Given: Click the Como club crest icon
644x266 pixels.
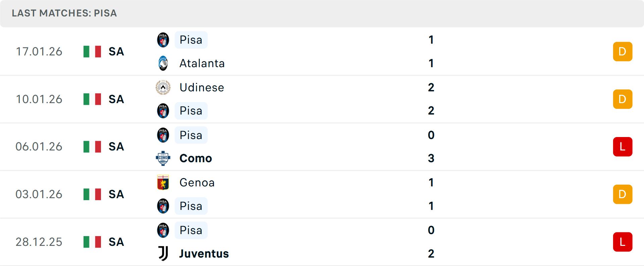Looking at the screenshot, I should coord(163,158).
